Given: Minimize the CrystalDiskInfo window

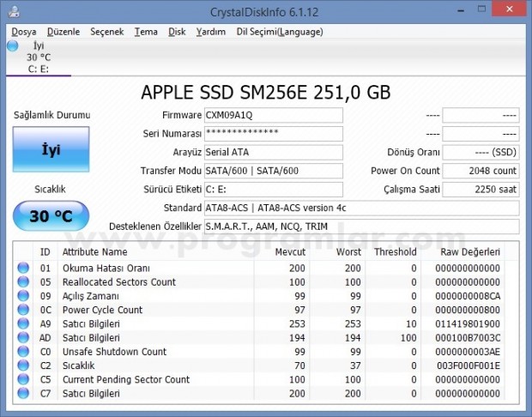Looking at the screenshot, I should 461,10.
